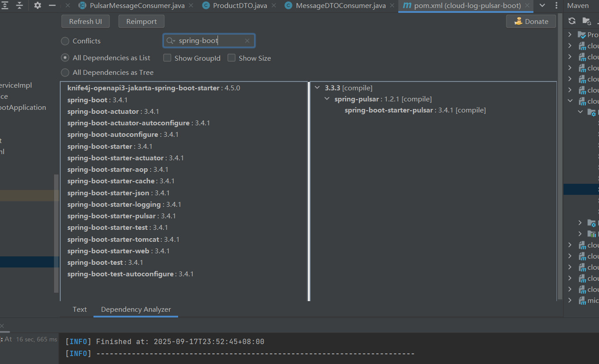Viewport: 599px width, 364px height.
Task: Click the PulsarMessageConsumer.java class file icon
Action: pyautogui.click(x=82, y=6)
